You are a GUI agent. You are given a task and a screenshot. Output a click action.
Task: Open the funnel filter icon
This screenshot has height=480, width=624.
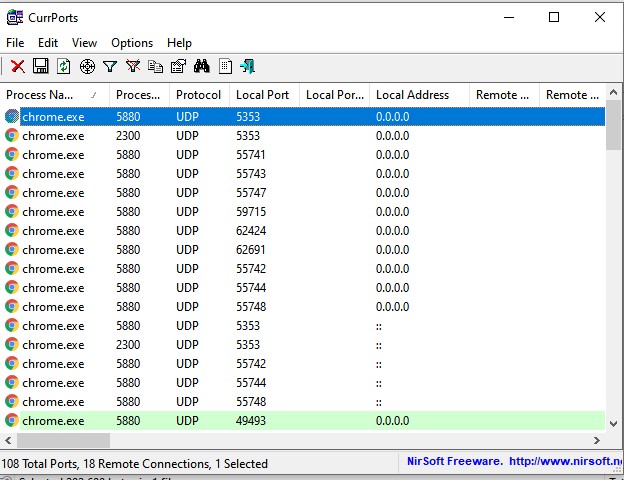(110, 66)
